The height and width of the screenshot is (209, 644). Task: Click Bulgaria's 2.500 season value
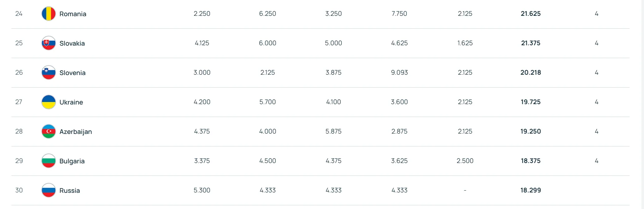pos(465,161)
